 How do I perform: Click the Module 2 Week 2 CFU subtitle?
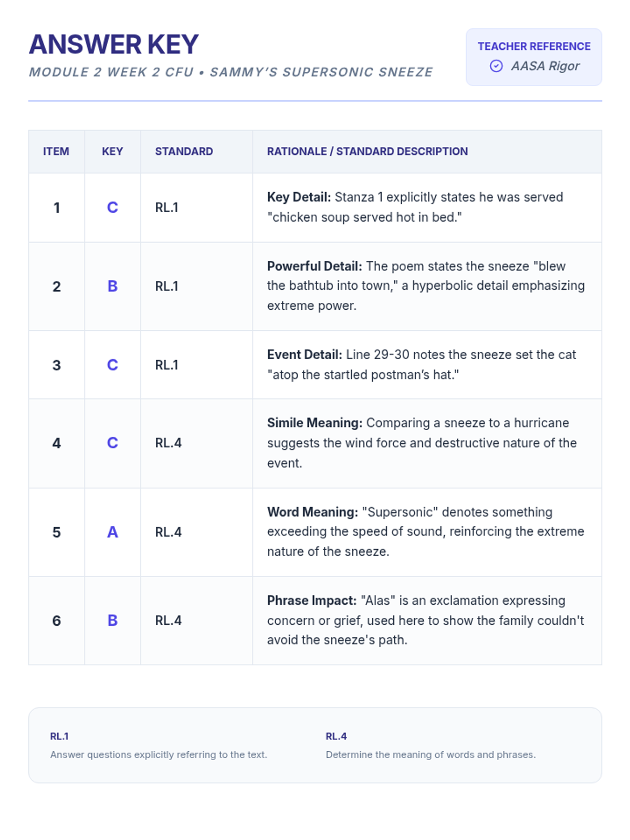point(230,72)
